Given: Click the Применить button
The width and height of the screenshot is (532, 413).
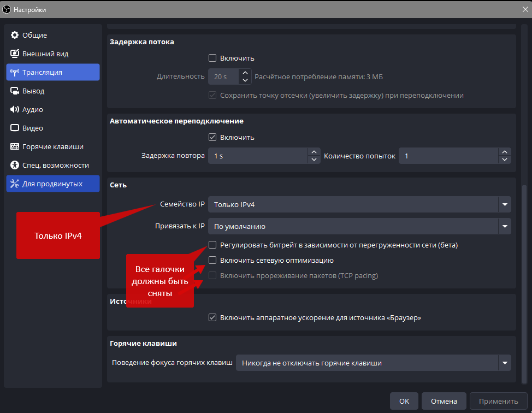Looking at the screenshot, I should click(499, 401).
